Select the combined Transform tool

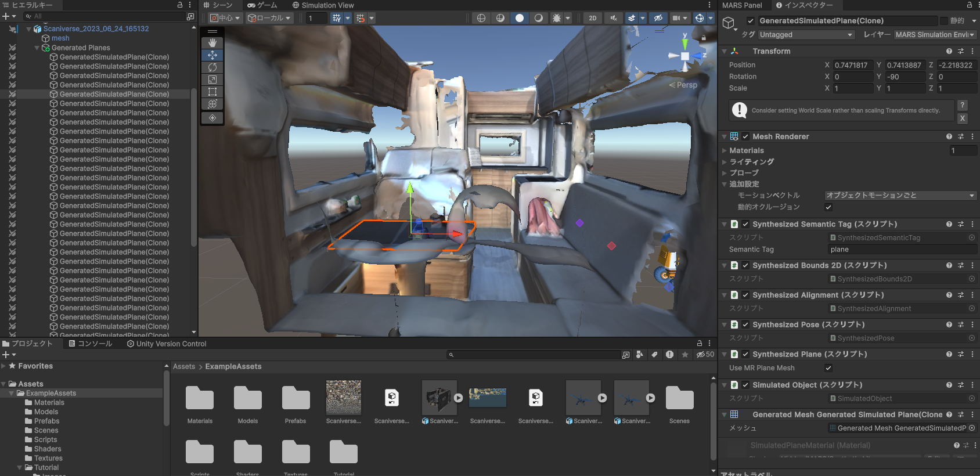(212, 104)
